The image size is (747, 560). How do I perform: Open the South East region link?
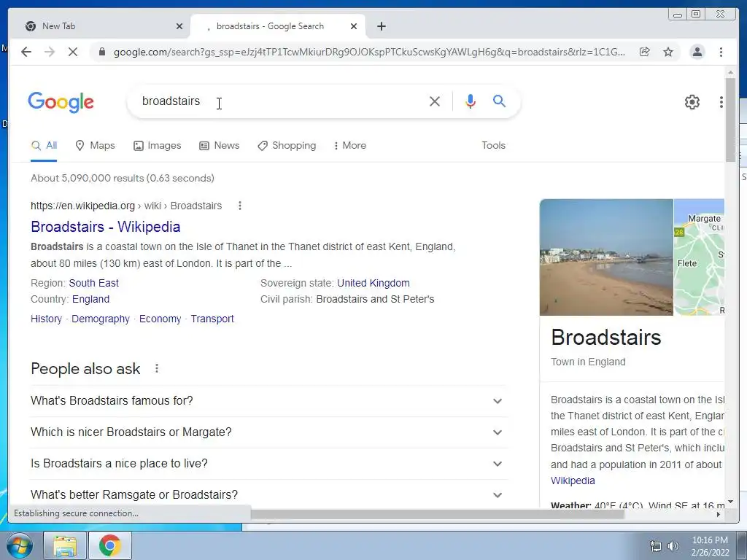94,283
